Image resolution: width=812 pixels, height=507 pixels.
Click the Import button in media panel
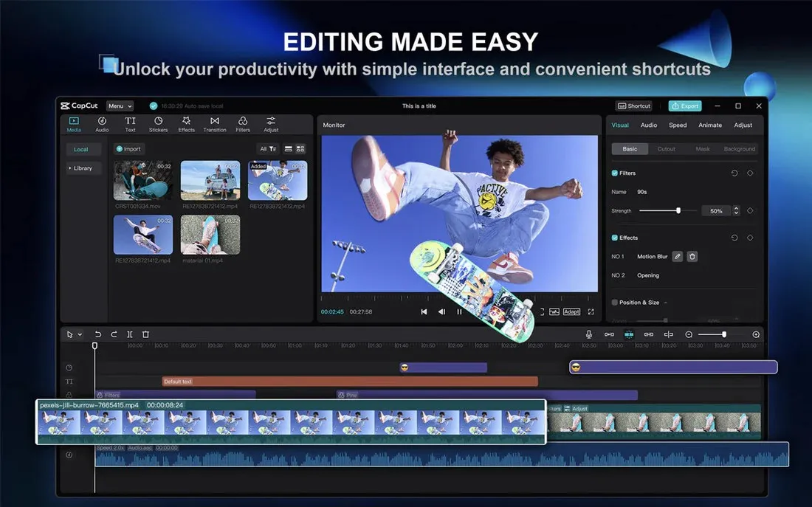(x=128, y=148)
